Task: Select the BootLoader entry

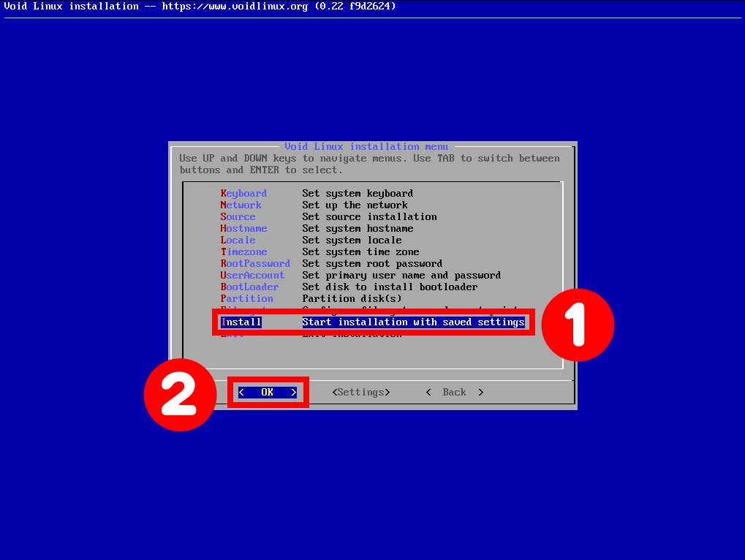Action: (349, 287)
